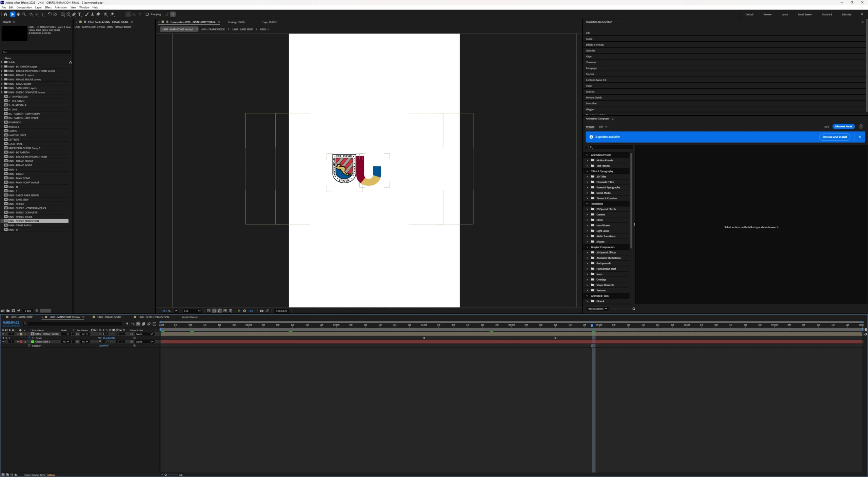Image resolution: width=868 pixels, height=477 pixels.
Task: Enable the Snapping checkbox
Action: coord(147,14)
